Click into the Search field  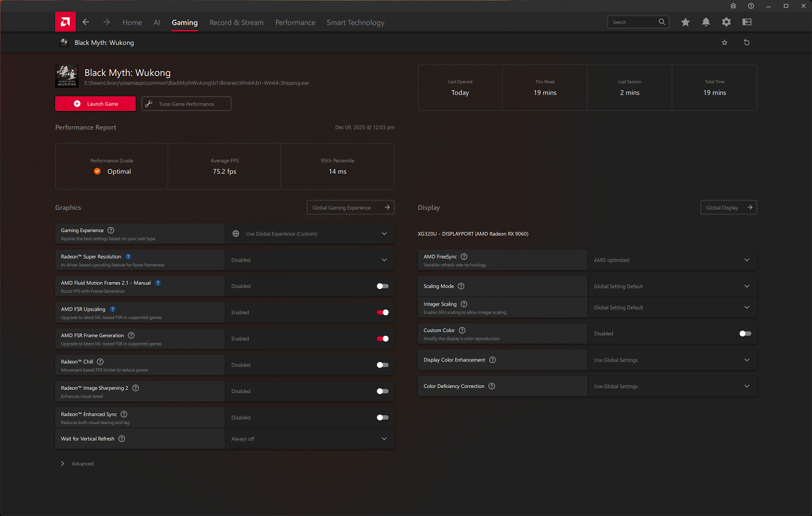[639, 22]
